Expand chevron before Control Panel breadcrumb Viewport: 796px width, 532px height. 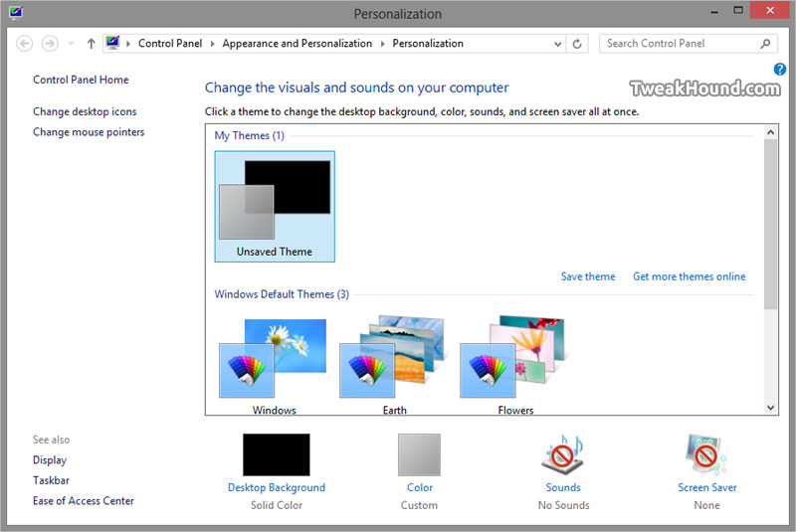click(128, 44)
